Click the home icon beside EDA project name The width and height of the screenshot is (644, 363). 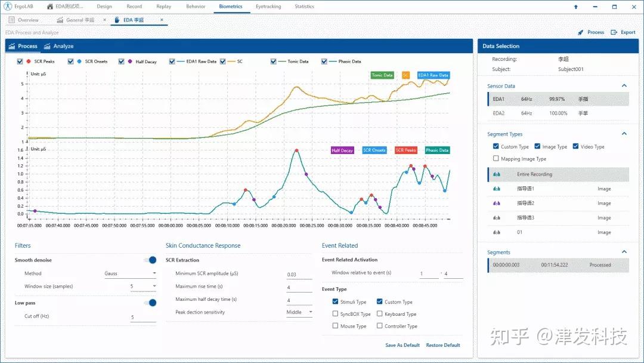tap(49, 7)
